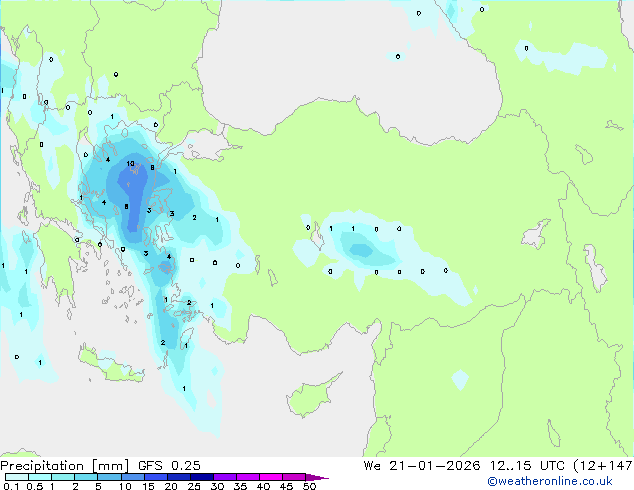Click the "40" color scale label
The width and height of the screenshot is (634, 490).
click(x=264, y=486)
